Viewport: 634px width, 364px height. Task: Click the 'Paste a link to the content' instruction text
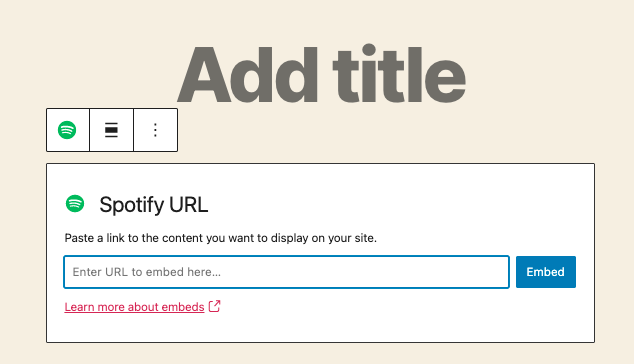click(x=220, y=238)
